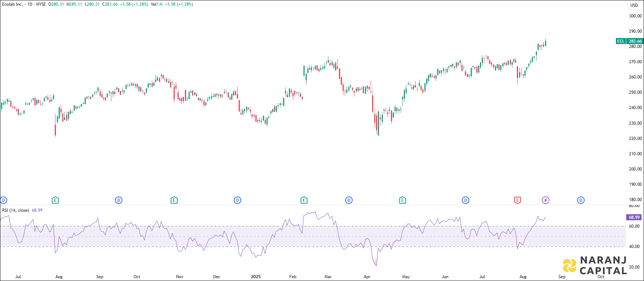Click the Ecolab Inc. symbol title
644x281 pixels.
[x=12, y=4]
